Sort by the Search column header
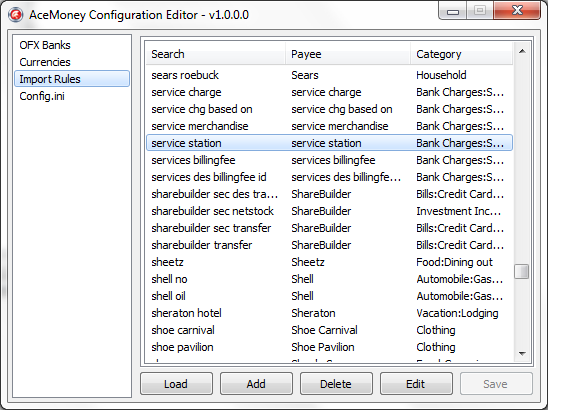This screenshot has width=563, height=410. tap(215, 54)
